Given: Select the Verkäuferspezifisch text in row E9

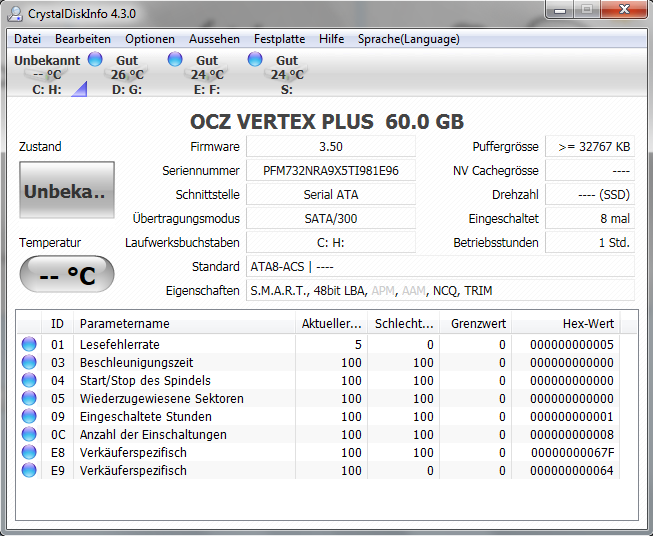Looking at the screenshot, I should (133, 471).
